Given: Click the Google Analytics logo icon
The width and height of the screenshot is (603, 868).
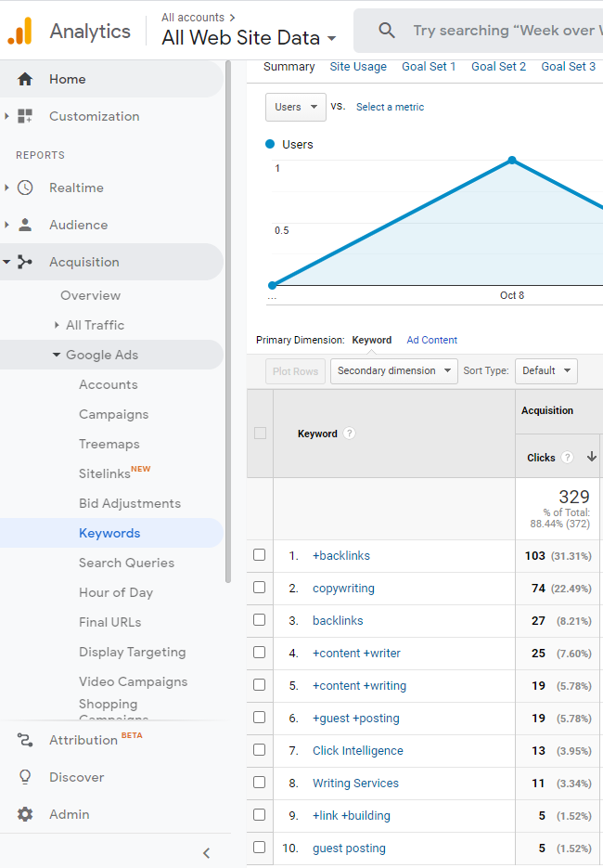Looking at the screenshot, I should tap(19, 32).
